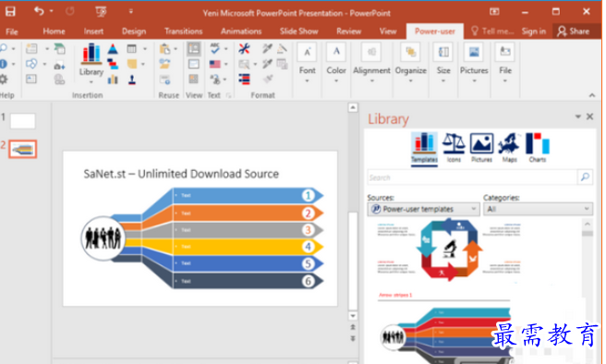Image resolution: width=606 pixels, height=364 pixels.
Task: Open the Library button in the ribbon
Action: pyautogui.click(x=91, y=64)
